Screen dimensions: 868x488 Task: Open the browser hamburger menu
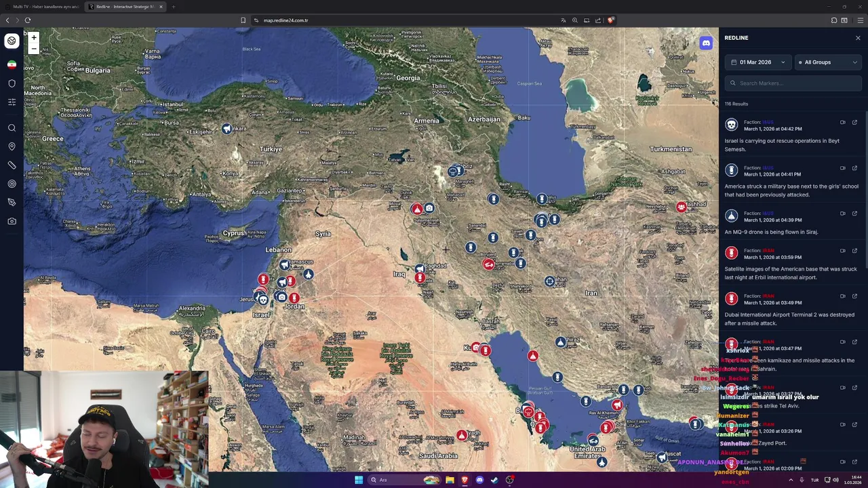click(860, 20)
